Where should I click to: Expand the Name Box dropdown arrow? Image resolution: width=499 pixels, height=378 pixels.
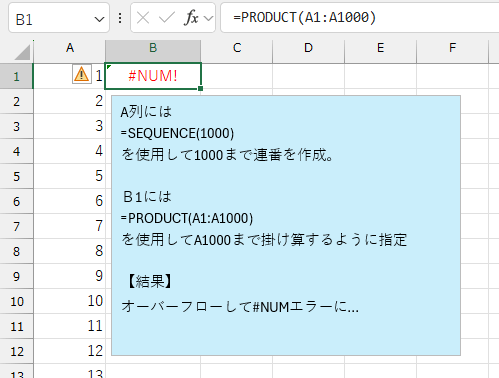99,19
